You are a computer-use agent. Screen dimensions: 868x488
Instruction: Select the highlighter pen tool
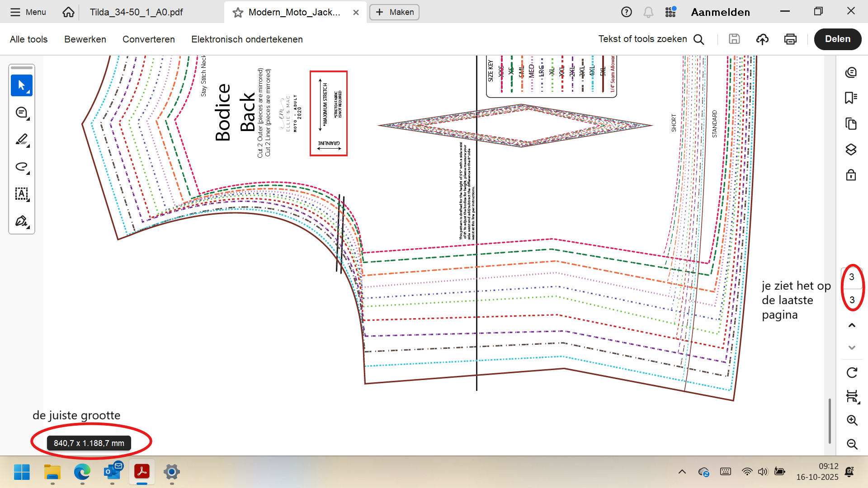21,140
